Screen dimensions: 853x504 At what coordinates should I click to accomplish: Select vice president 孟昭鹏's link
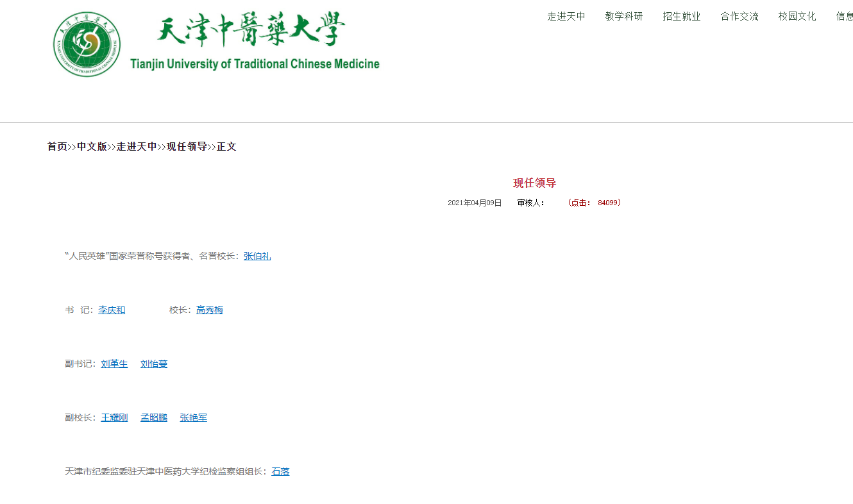153,418
